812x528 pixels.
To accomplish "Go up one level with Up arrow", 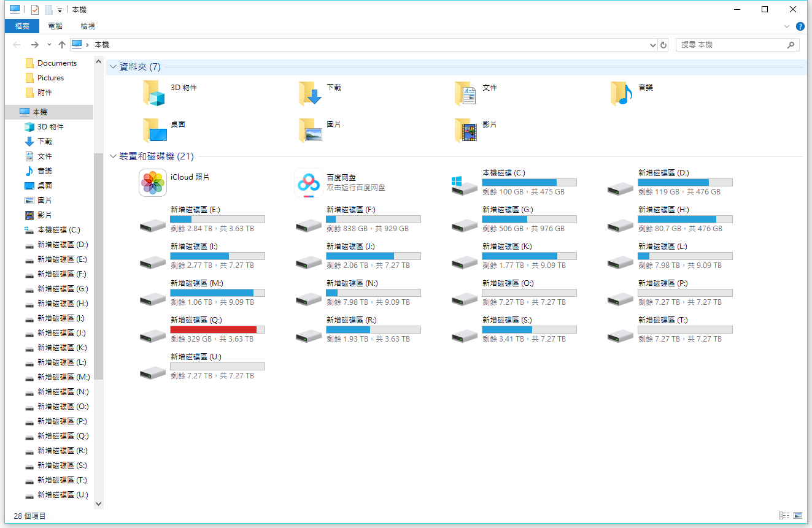I will 62,45.
